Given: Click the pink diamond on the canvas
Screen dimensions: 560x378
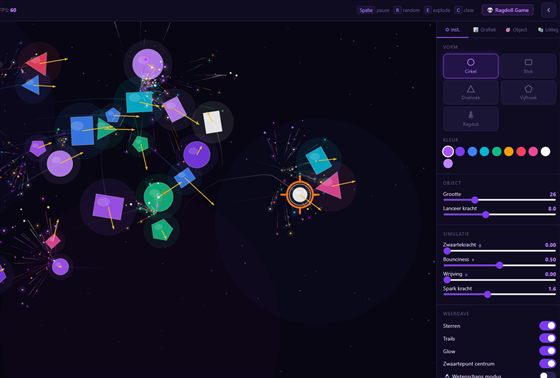Looking at the screenshot, I should tap(53, 242).
